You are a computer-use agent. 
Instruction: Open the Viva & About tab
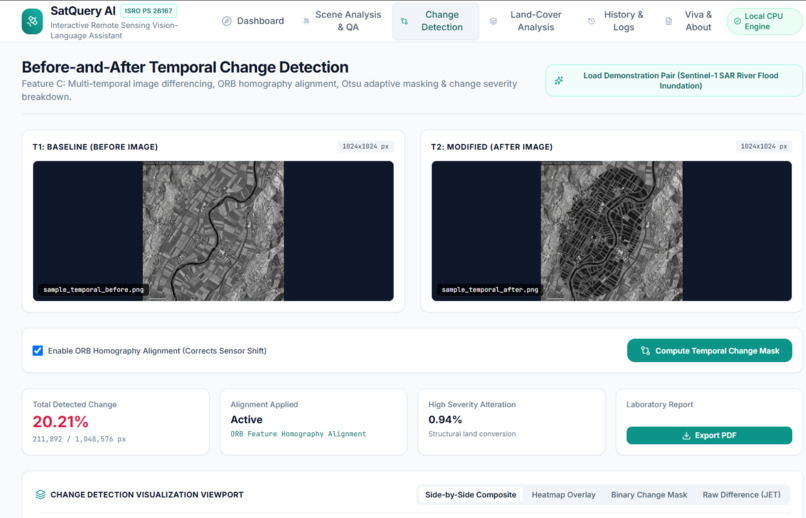coord(689,21)
